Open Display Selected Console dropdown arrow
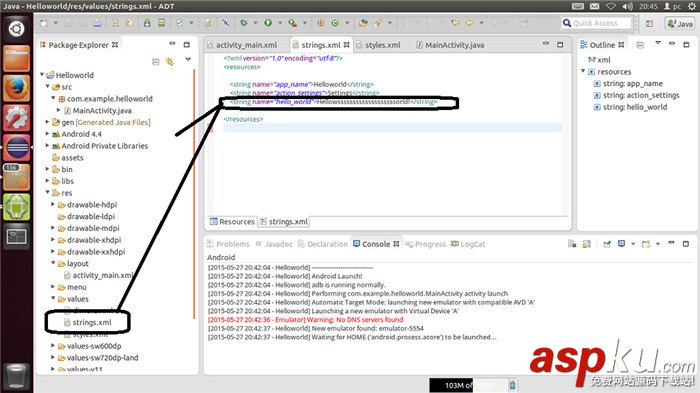Image resolution: width=700 pixels, height=393 pixels. (633, 244)
